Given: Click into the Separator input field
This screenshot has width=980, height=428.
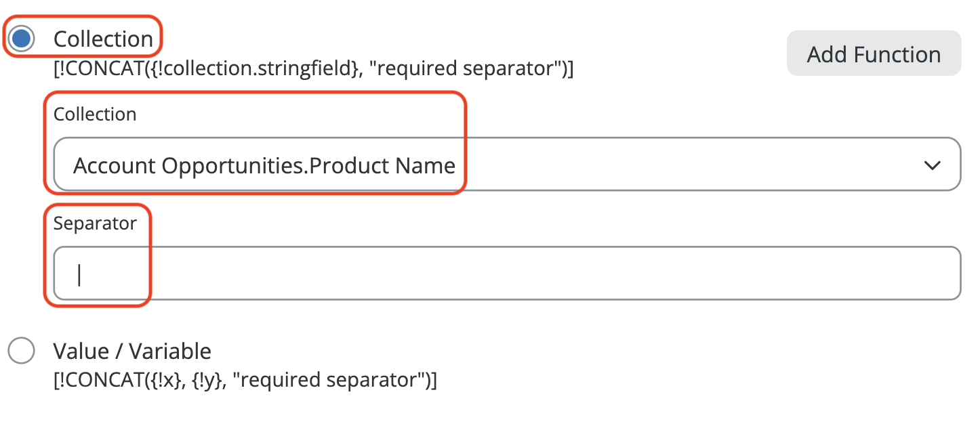Looking at the screenshot, I should pos(506,273).
